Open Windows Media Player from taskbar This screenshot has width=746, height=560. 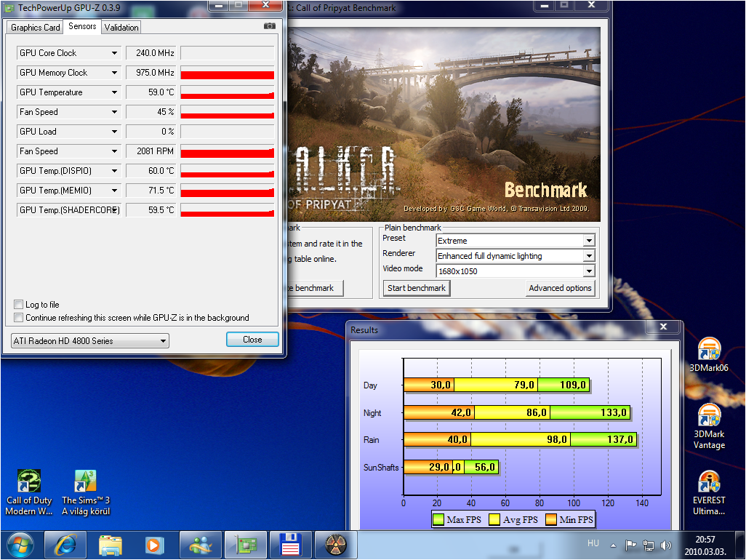coord(155,545)
